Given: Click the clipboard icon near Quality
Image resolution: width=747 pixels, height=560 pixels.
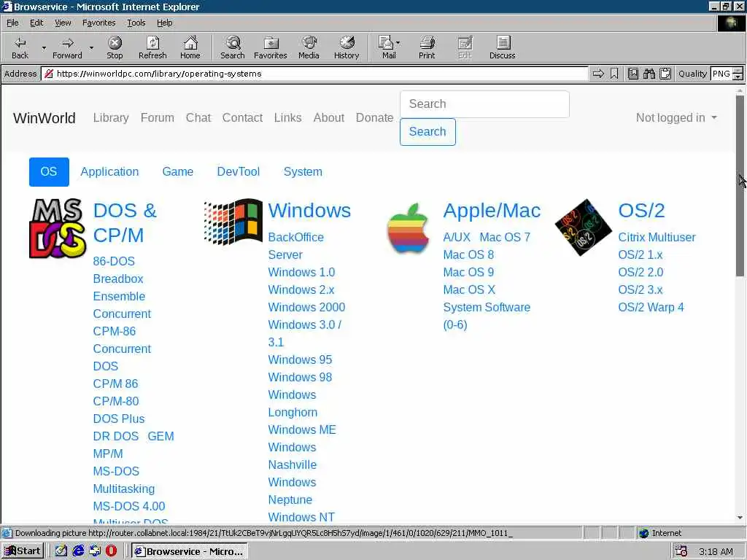Looking at the screenshot, I should [x=665, y=74].
